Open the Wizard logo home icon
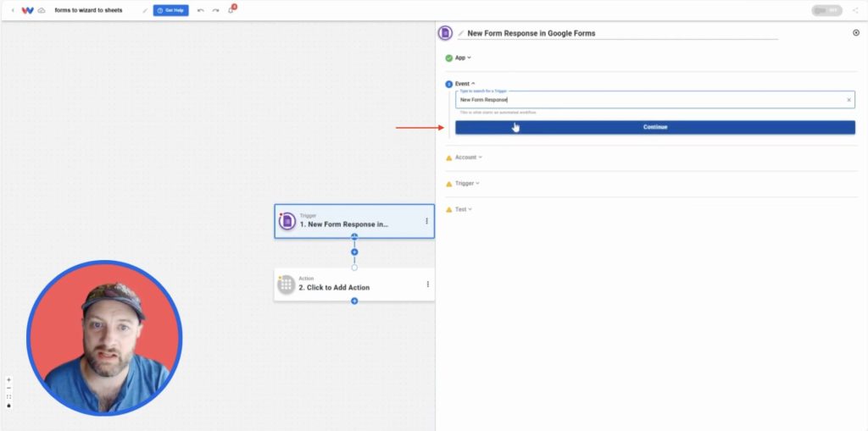 (x=28, y=10)
